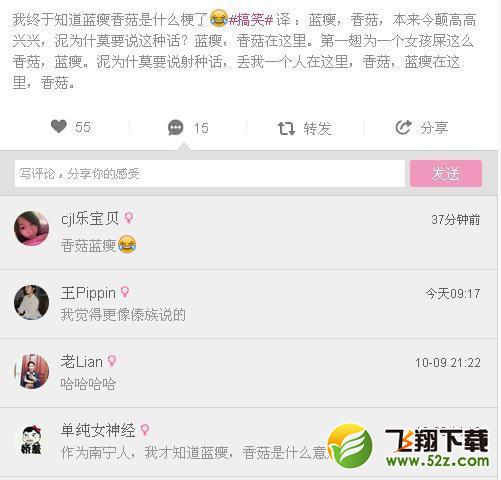Open 王Pippin profile avatar

[x=32, y=302]
